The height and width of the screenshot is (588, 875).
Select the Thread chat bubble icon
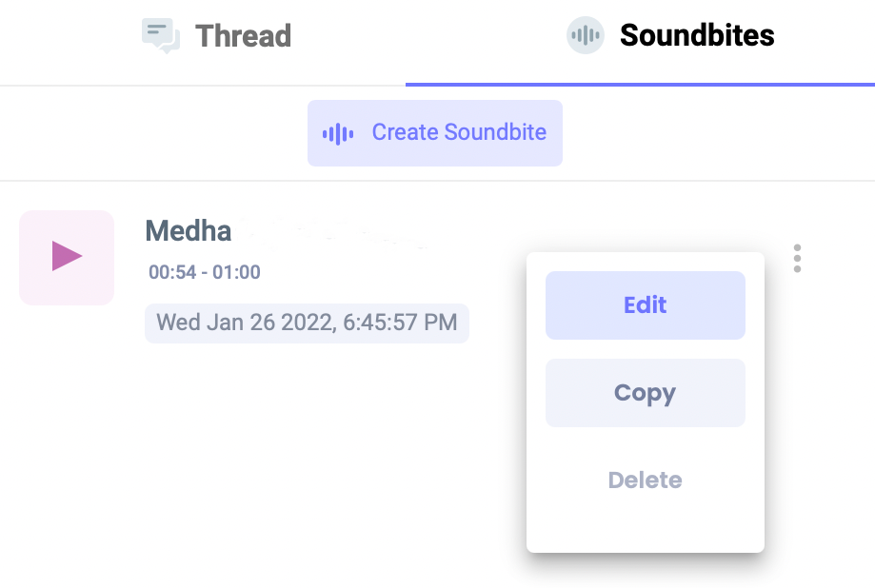160,34
